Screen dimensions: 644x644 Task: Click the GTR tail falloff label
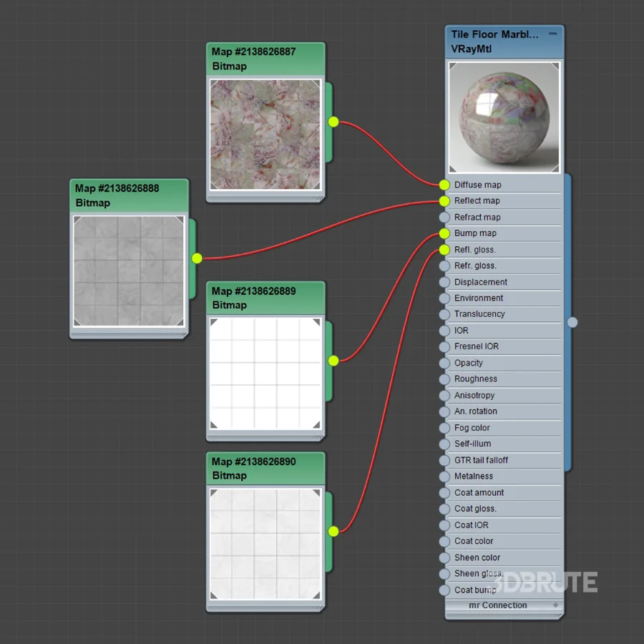coord(481,460)
